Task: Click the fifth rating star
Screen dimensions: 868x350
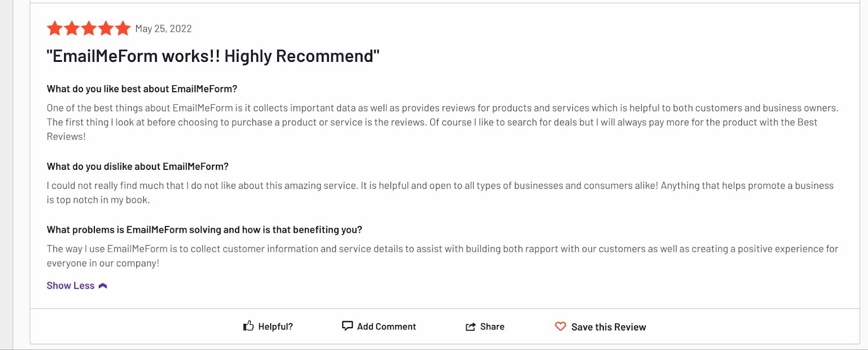Action: [123, 28]
